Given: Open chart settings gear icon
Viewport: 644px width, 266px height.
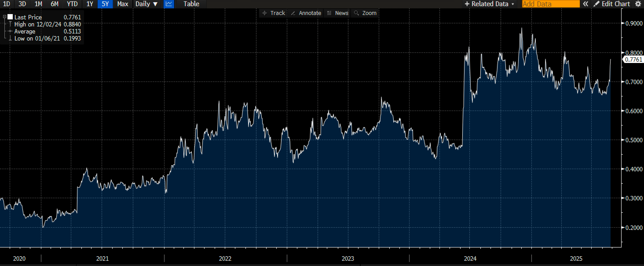Looking at the screenshot, I should 638,4.
